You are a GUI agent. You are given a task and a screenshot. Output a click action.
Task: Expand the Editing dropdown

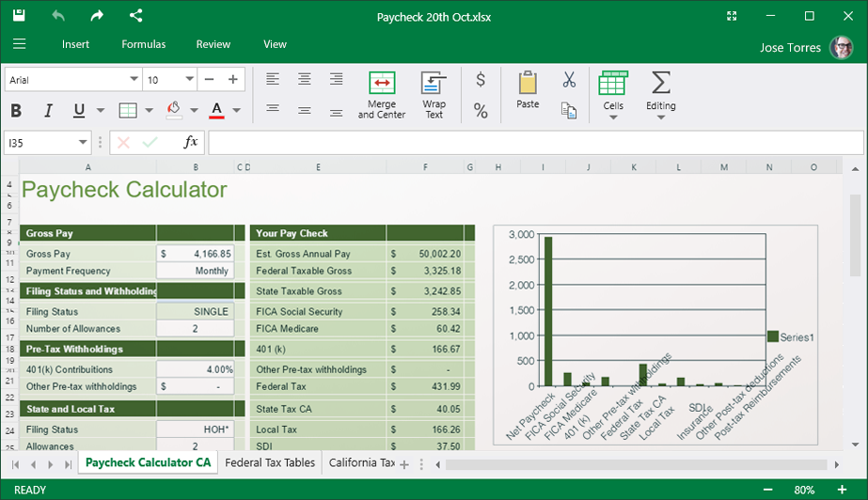pyautogui.click(x=660, y=117)
